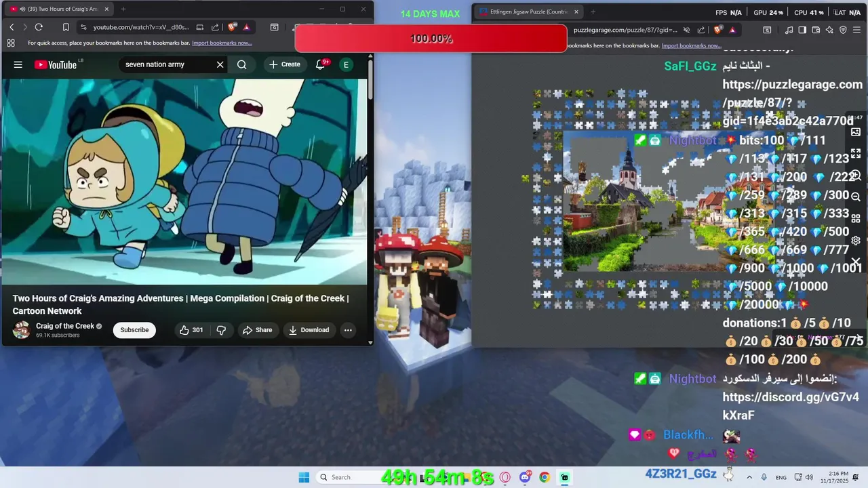The height and width of the screenshot is (488, 868).
Task: Dislike the Craig of the Creek video
Action: 221,330
